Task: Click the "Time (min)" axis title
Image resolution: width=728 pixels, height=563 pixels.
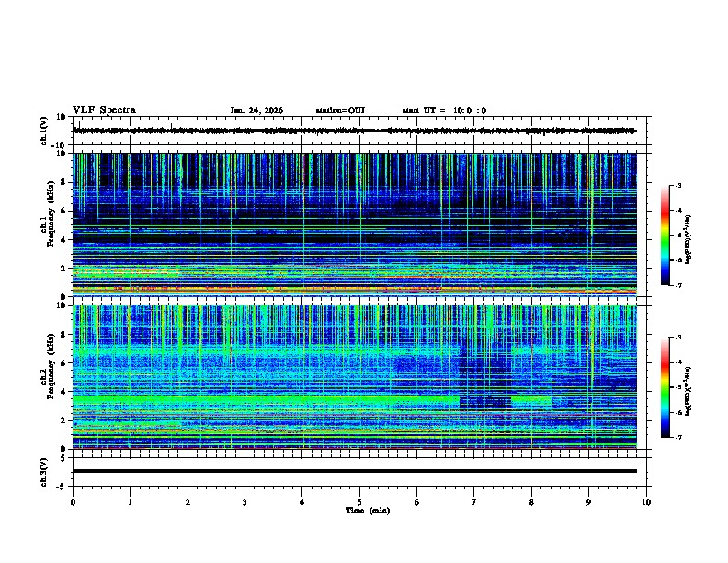Action: click(x=368, y=511)
